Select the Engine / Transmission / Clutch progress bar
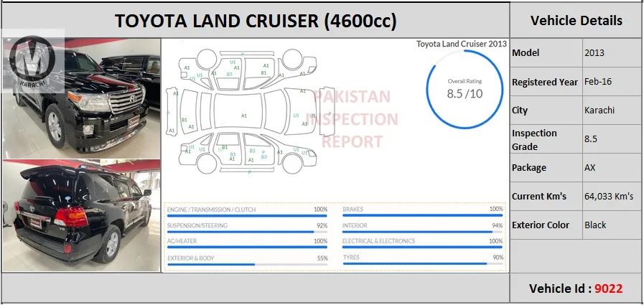 [x=247, y=215]
